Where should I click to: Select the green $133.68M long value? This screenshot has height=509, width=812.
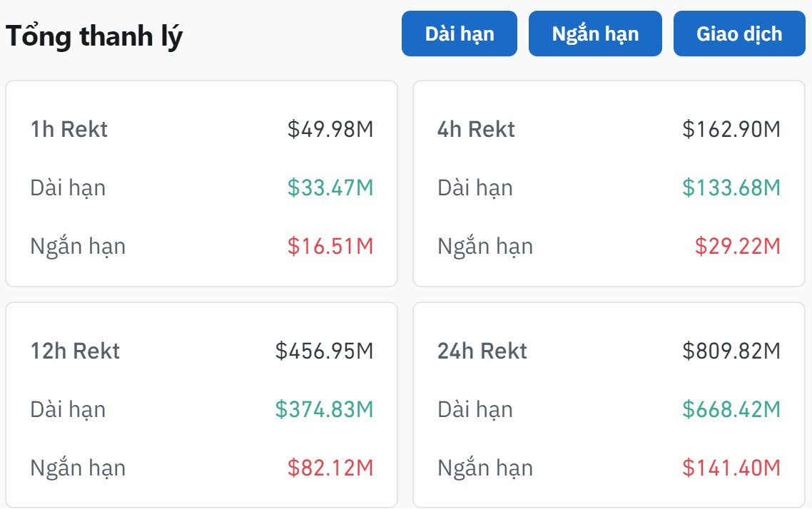[731, 187]
